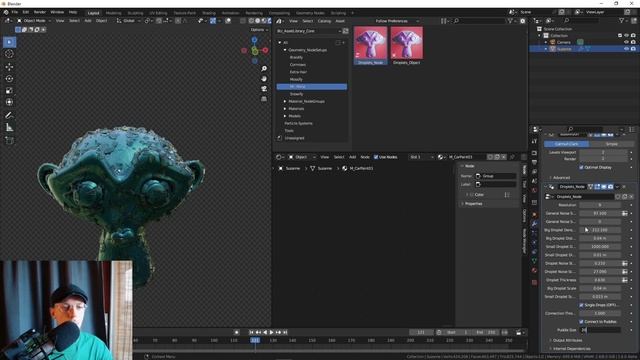Select the Rotate tool in viewport toolbar
Screen dimensions: 640x360
tap(9, 79)
